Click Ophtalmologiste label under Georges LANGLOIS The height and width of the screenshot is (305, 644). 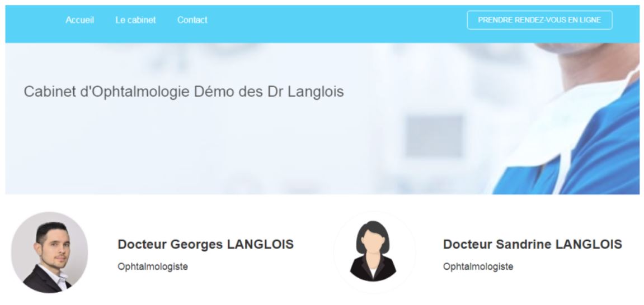[153, 266]
